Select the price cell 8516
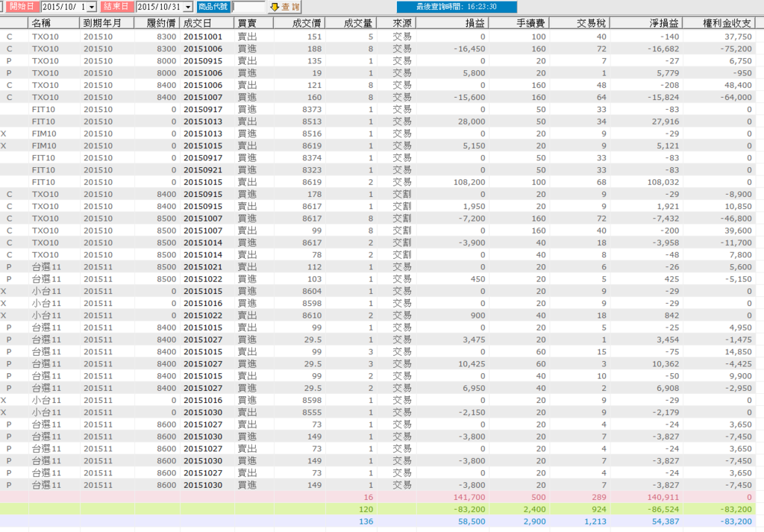Image resolution: width=764 pixels, height=532 pixels. pos(311,134)
